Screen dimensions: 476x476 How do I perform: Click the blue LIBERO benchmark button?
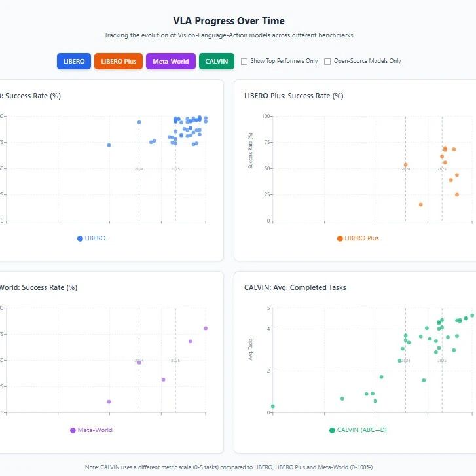(74, 61)
